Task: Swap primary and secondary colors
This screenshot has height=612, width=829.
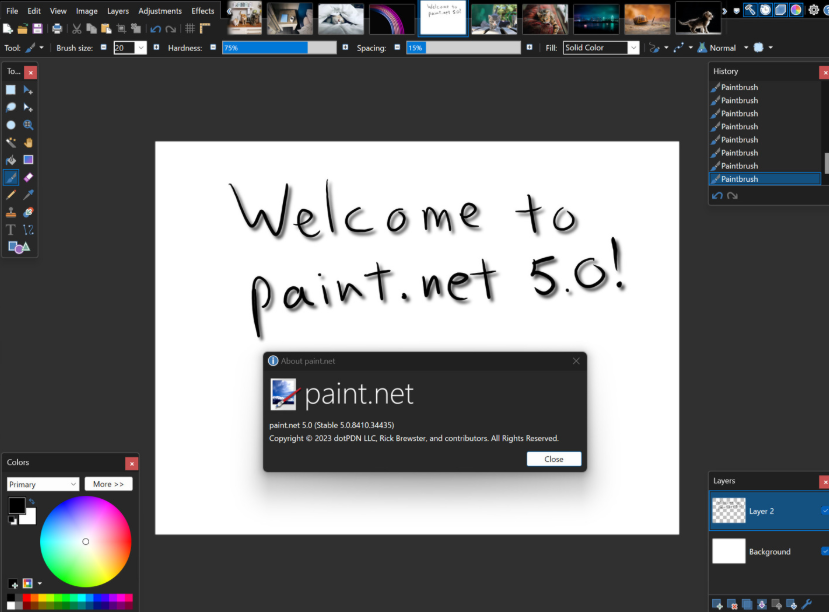Action: 32,501
